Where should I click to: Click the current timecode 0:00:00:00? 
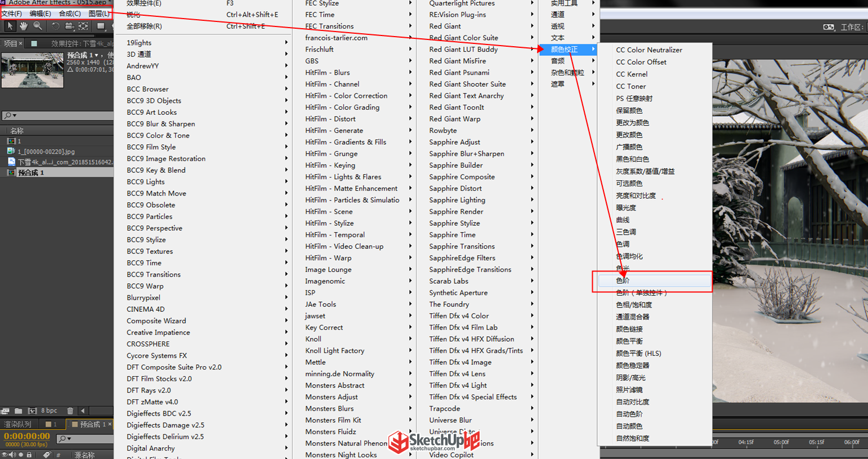click(x=27, y=436)
